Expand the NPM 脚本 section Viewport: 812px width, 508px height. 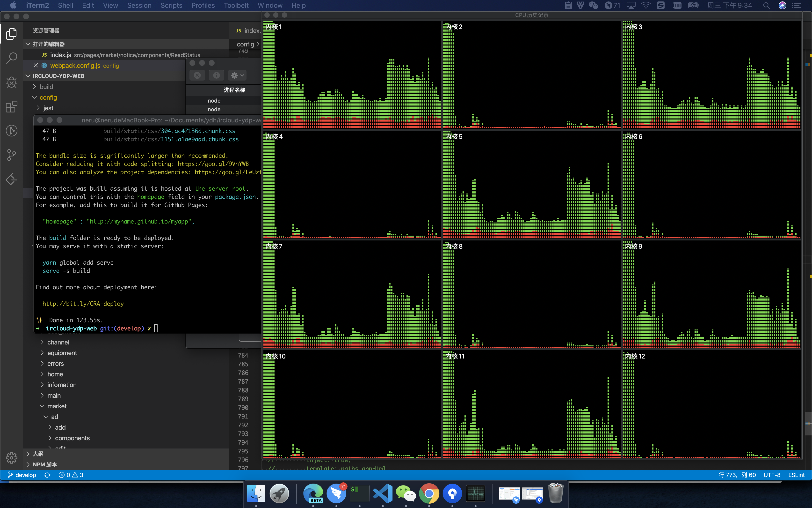click(x=126, y=464)
